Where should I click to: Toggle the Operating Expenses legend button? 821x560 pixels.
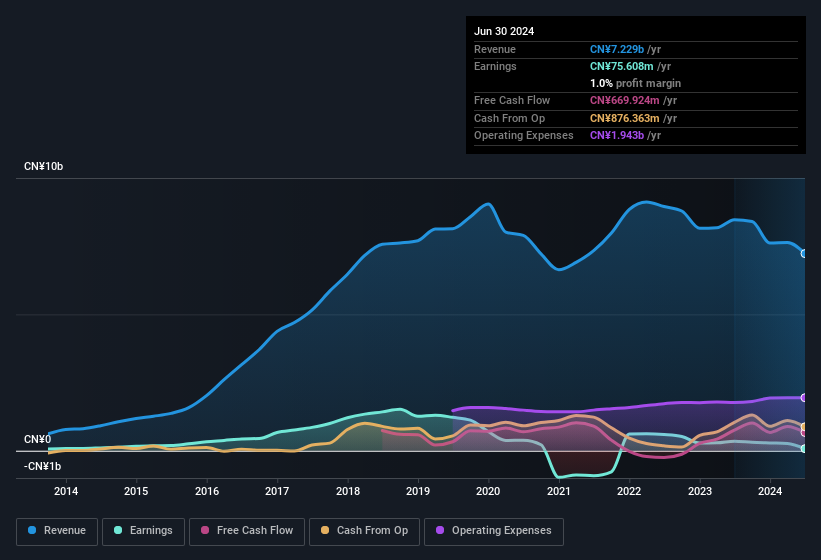(x=494, y=531)
